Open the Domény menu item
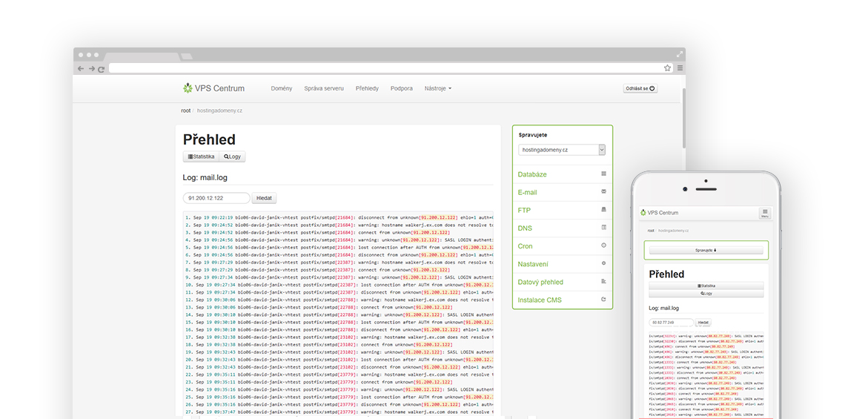868x419 pixels. click(x=281, y=88)
